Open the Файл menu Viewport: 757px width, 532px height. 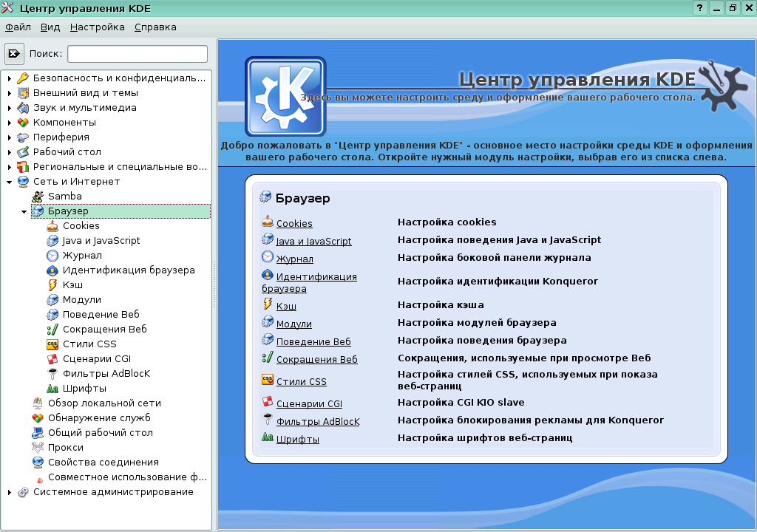16,27
